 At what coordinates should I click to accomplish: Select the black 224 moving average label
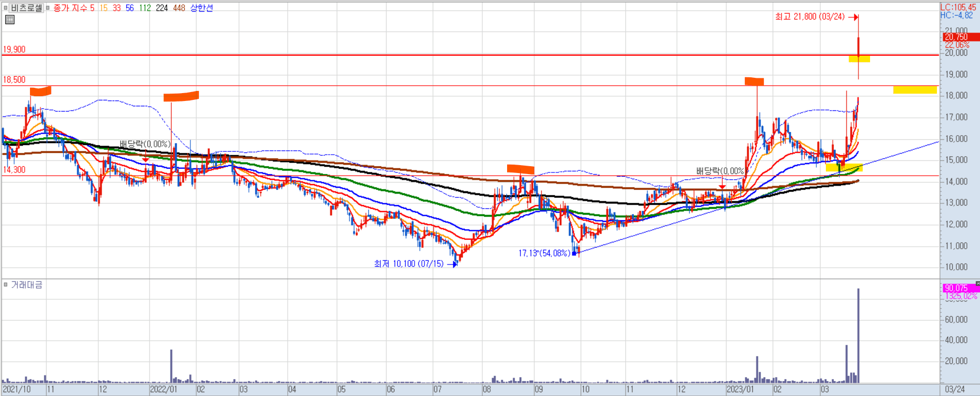[x=162, y=8]
